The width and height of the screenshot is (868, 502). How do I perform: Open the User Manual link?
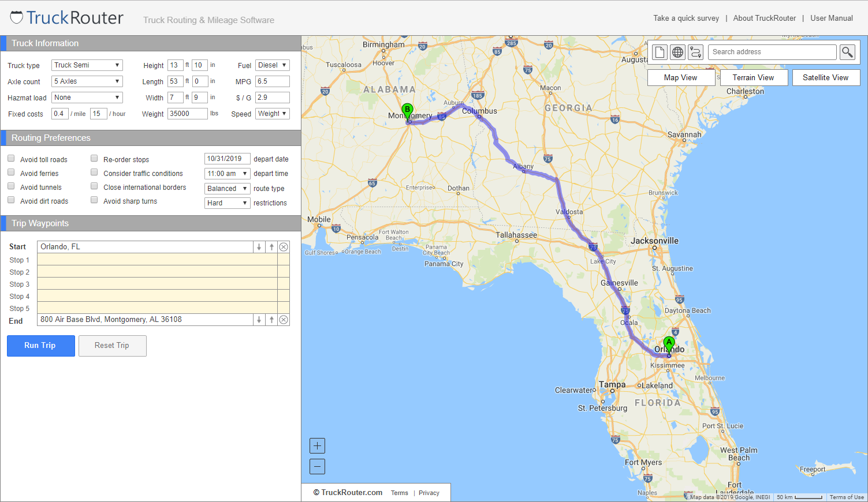click(832, 18)
